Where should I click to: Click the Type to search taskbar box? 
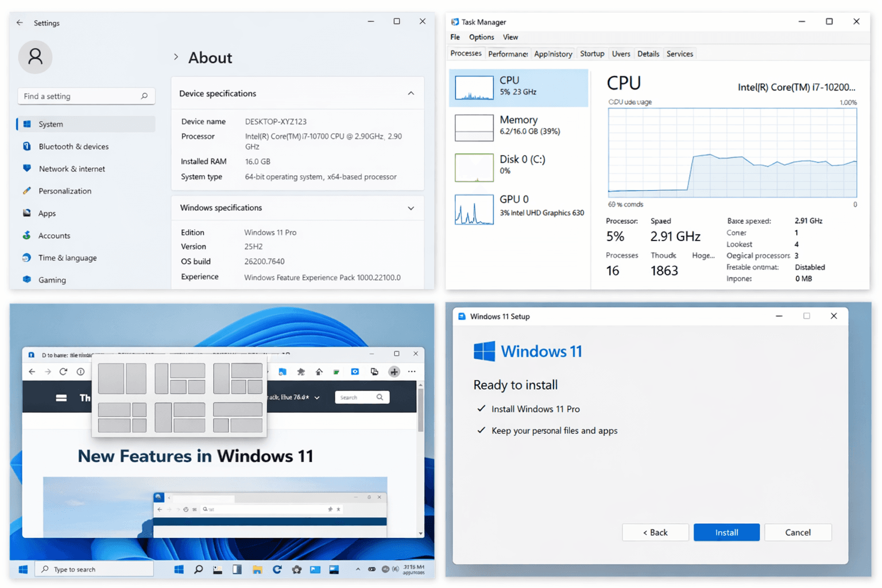tap(94, 569)
